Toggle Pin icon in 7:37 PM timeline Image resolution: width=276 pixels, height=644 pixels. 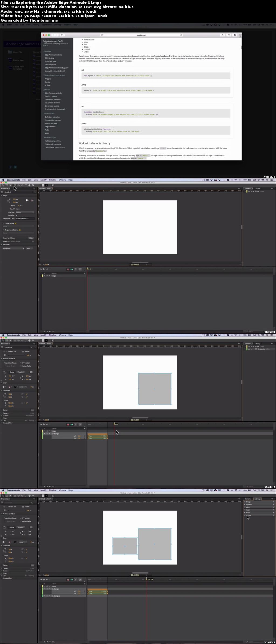(x=75, y=579)
